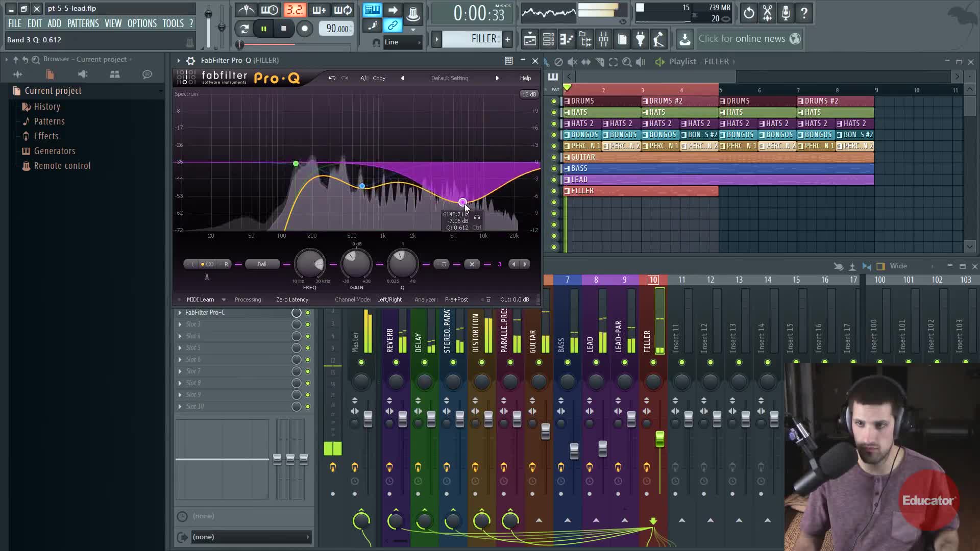Viewport: 980px width, 551px height.
Task: Open the piano roll view
Action: click(567, 39)
